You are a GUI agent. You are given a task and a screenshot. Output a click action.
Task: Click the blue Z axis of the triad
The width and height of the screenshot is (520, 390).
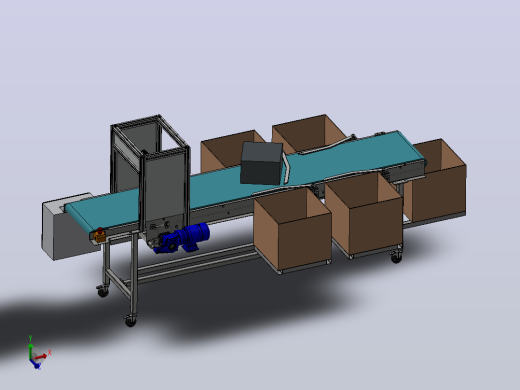point(35,364)
